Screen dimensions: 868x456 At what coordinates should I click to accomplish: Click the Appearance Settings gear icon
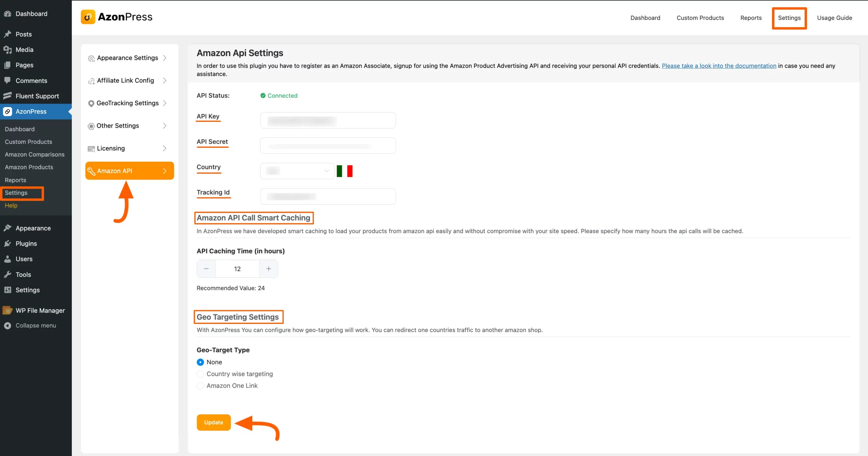91,58
